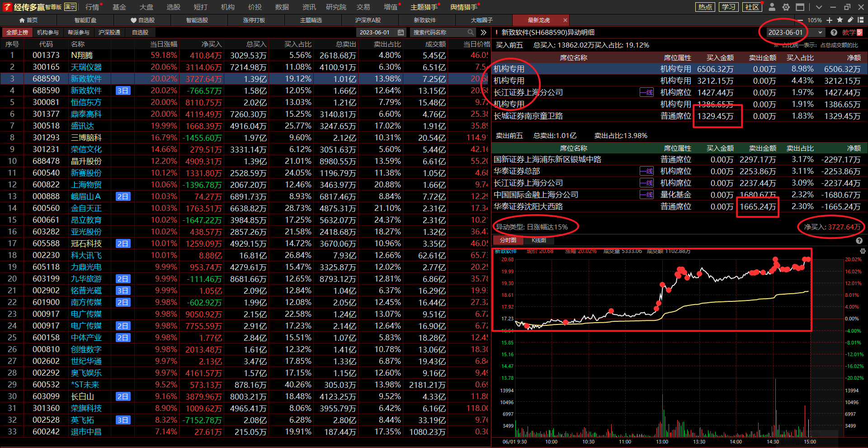The image size is (868, 448).
Task: Open settings gear in title bar
Action: tap(786, 7)
